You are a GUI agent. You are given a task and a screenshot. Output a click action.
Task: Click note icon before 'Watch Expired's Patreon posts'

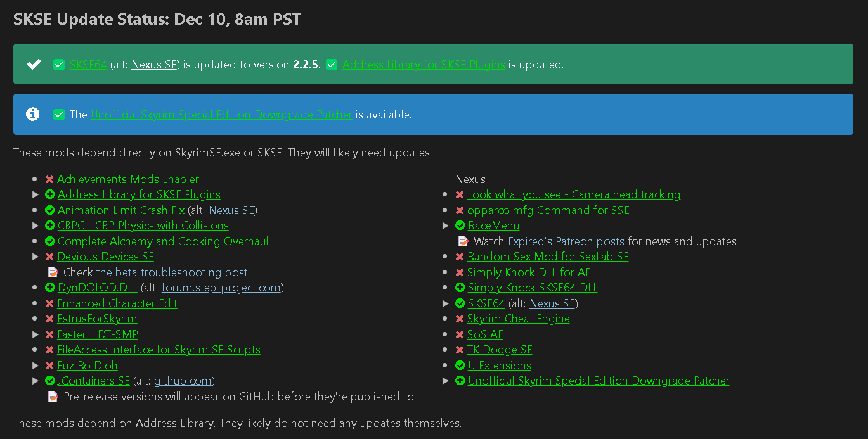pos(463,241)
